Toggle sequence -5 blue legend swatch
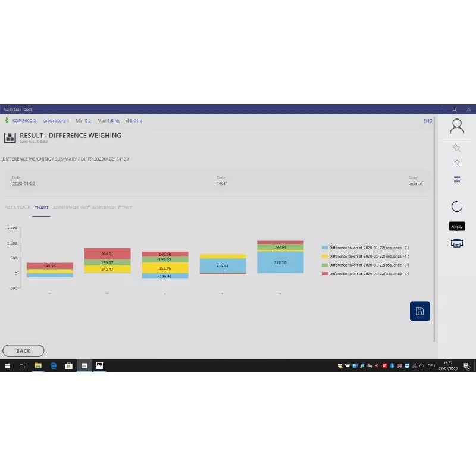The image size is (476, 476). point(324,248)
